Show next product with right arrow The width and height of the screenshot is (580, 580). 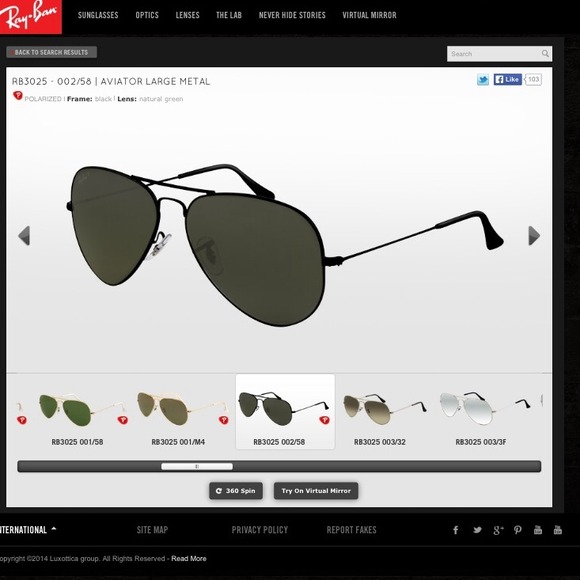pos(534,236)
